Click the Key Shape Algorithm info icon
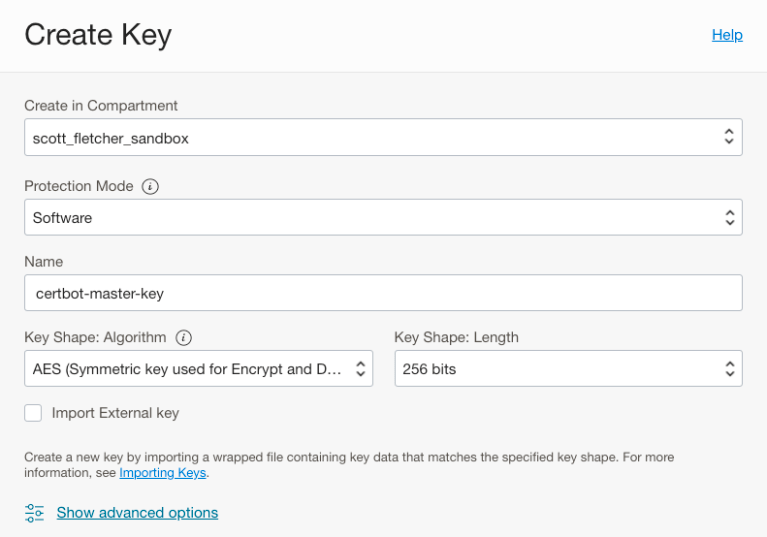Image resolution: width=767 pixels, height=537 pixels. coord(184,338)
